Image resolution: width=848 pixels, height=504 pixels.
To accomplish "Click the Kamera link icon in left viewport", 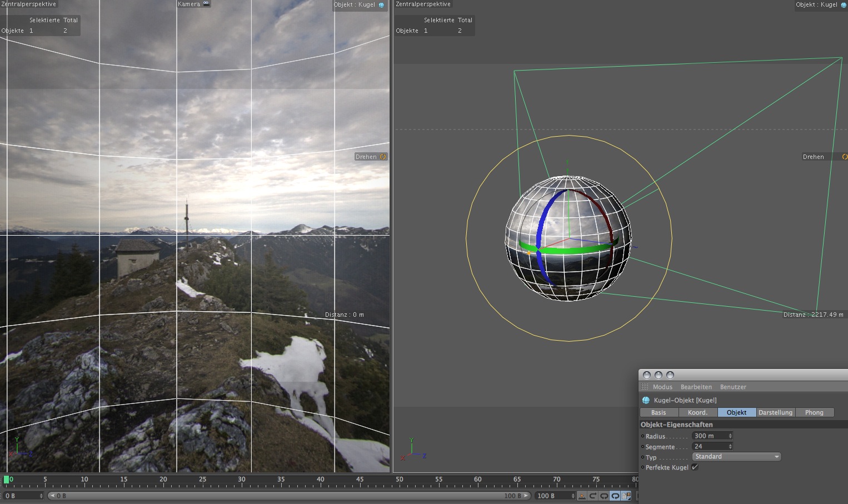I will pyautogui.click(x=206, y=4).
